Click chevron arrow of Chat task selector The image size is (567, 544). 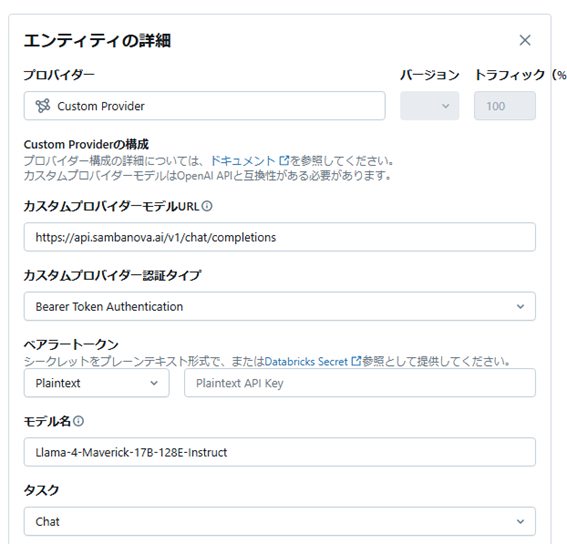[x=520, y=522]
